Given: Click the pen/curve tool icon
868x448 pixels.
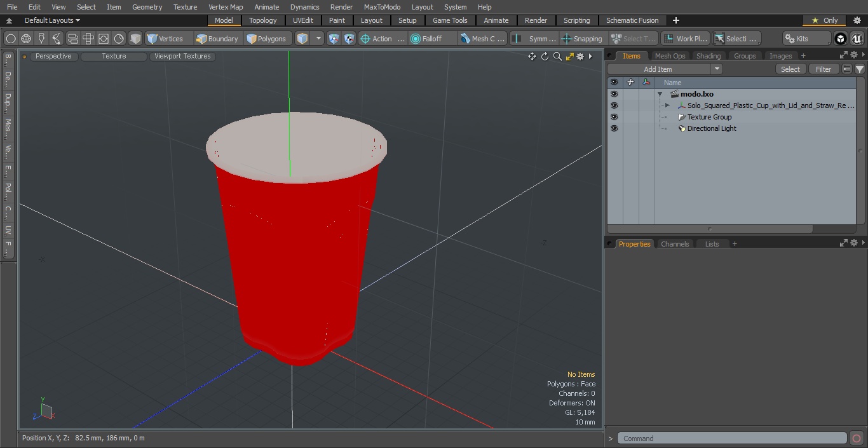Looking at the screenshot, I should [57, 39].
